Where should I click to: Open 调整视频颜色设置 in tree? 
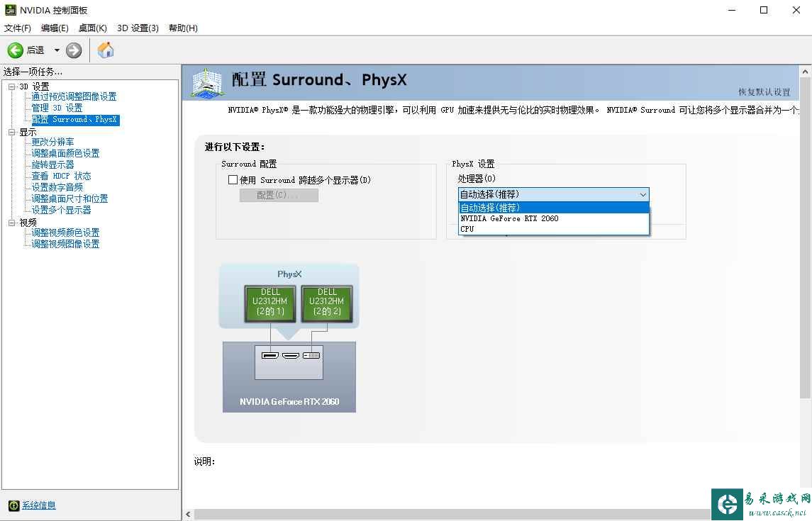[x=65, y=233]
